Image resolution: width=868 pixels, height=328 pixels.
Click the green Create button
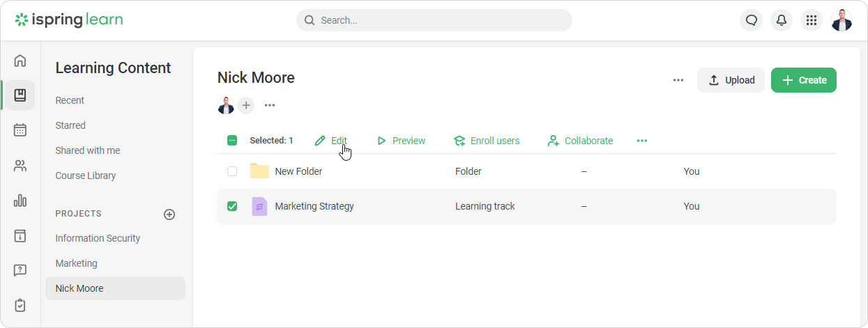(x=803, y=80)
